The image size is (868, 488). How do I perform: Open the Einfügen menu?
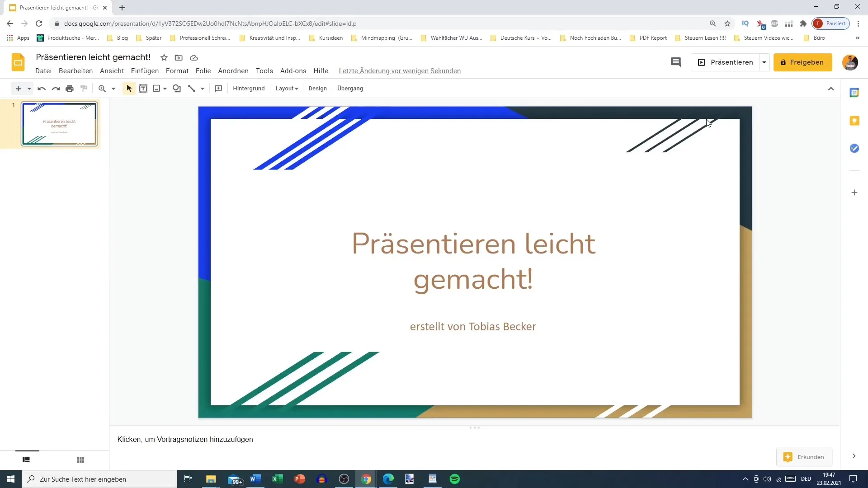[144, 70]
